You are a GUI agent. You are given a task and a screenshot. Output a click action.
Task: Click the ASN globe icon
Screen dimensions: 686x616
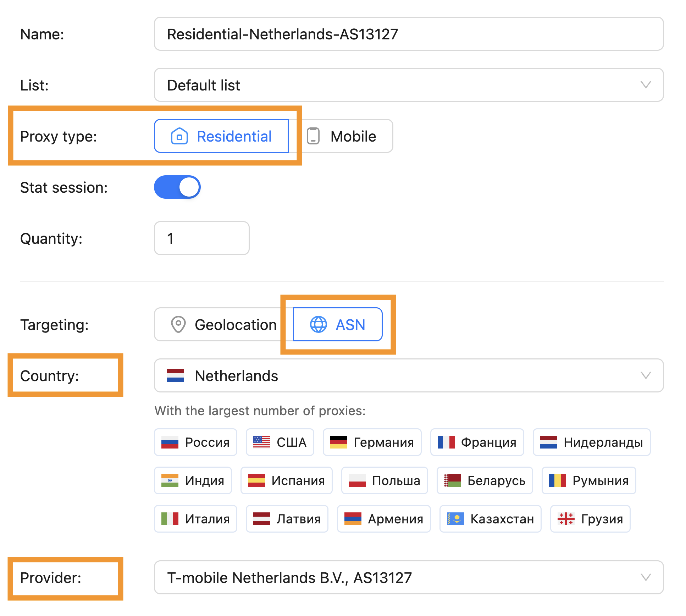tap(319, 324)
